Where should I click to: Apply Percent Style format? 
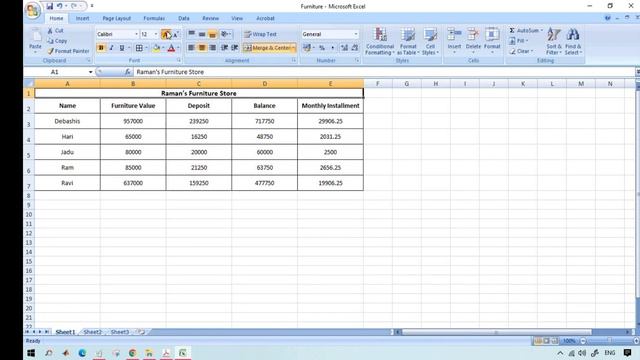322,48
